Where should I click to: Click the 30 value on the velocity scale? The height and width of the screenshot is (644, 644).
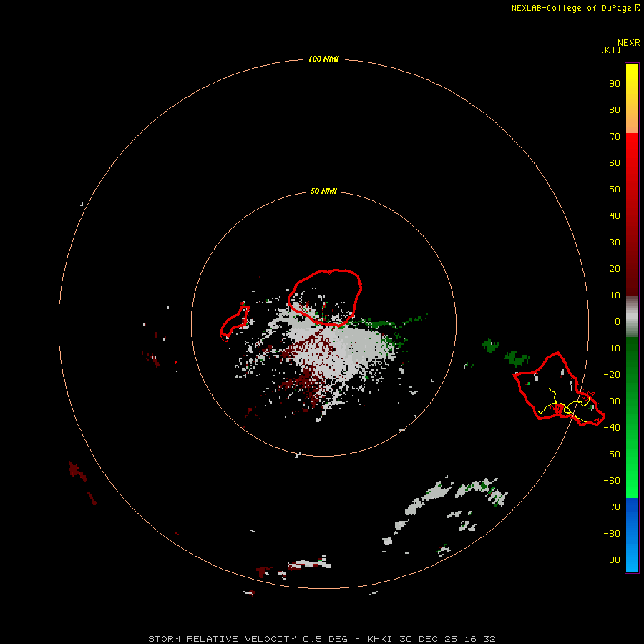pos(615,243)
